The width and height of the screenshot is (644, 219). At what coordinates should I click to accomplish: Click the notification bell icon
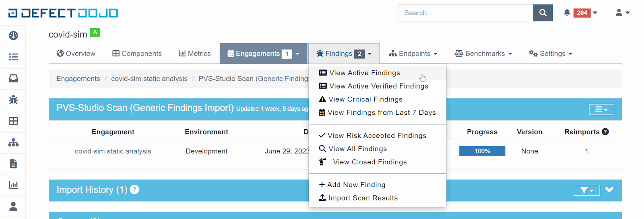567,12
